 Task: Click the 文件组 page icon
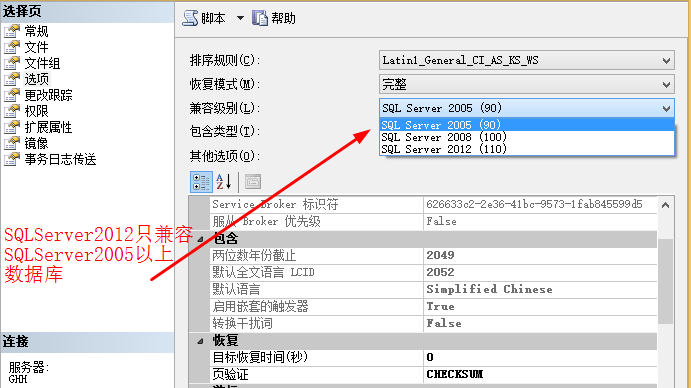[12, 63]
